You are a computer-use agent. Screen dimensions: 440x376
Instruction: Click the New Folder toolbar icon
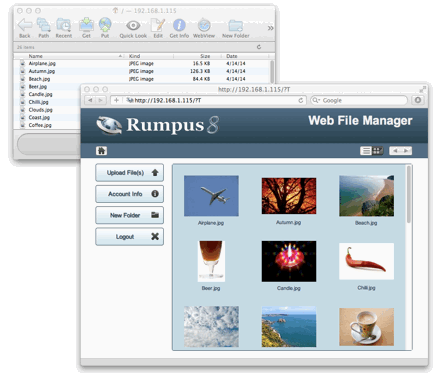tap(236, 26)
